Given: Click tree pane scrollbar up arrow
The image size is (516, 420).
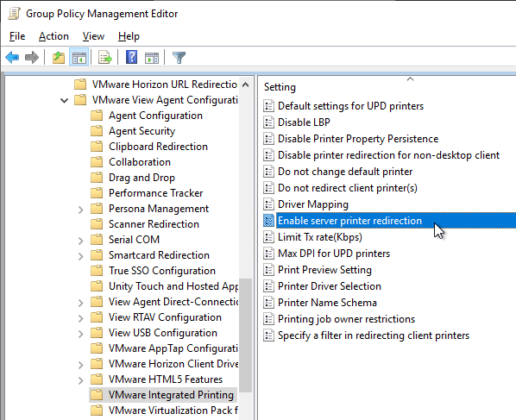Looking at the screenshot, I should (245, 85).
